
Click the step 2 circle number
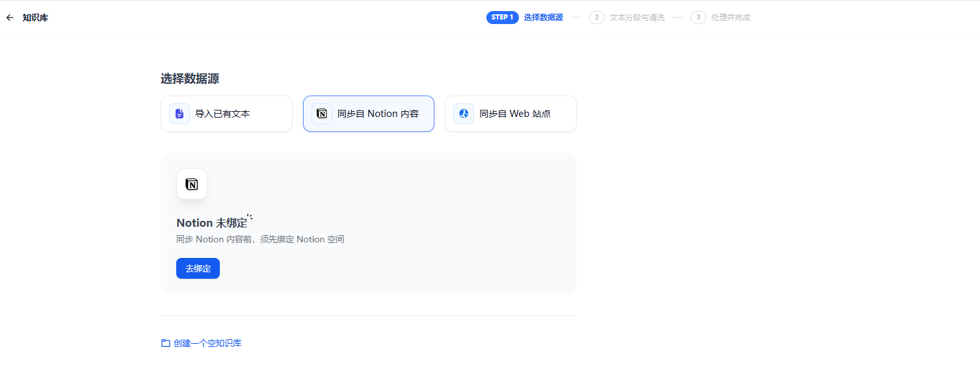pos(597,18)
